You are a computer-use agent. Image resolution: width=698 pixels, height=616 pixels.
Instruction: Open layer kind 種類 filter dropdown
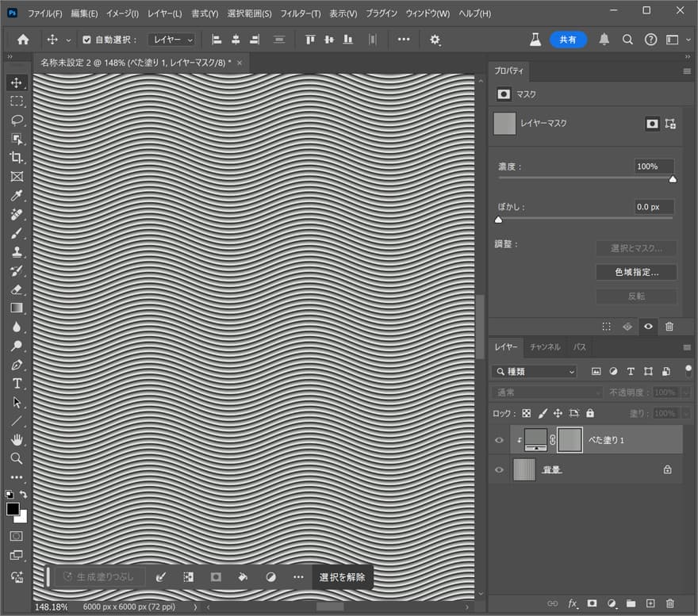pyautogui.click(x=535, y=372)
